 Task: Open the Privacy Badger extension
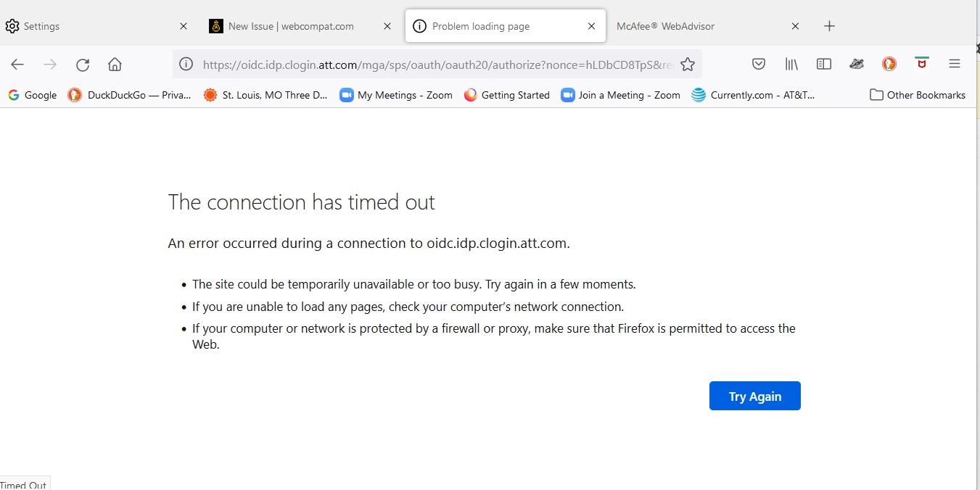click(857, 64)
